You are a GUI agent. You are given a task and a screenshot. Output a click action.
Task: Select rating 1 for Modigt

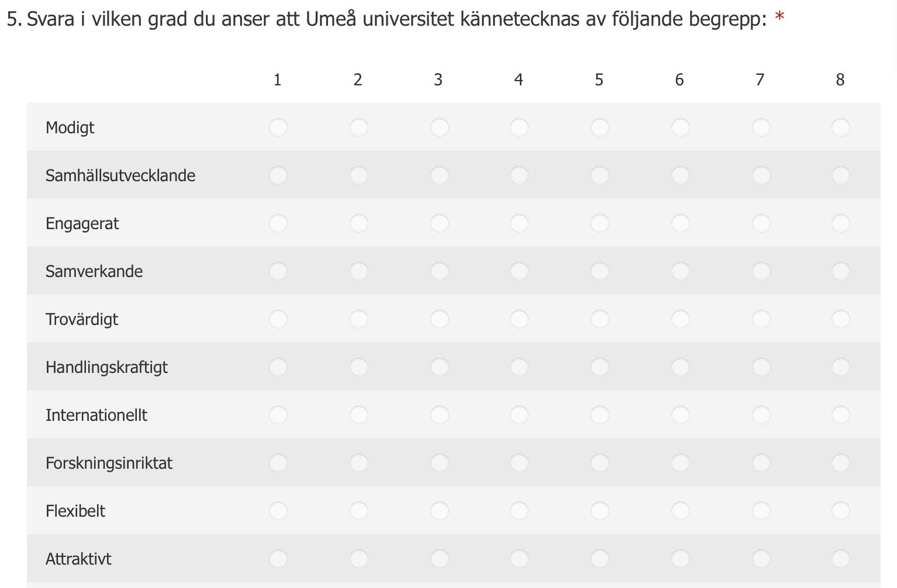[x=278, y=127]
